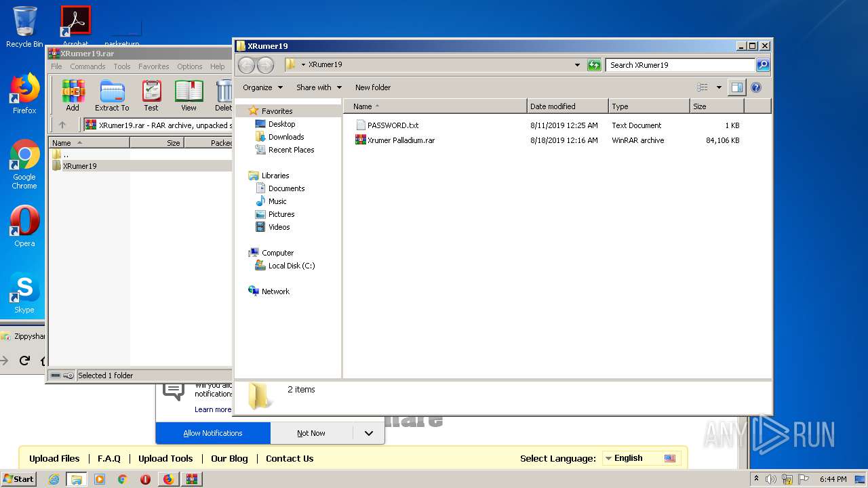This screenshot has height=488, width=868.
Task: Expand the address bar history dropdown
Action: click(577, 65)
